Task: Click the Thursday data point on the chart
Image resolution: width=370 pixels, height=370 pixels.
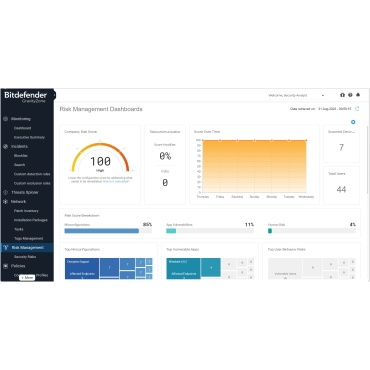Action: pos(203,140)
